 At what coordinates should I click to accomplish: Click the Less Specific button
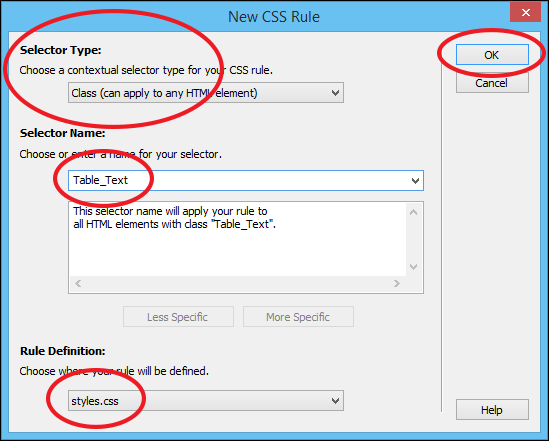(x=178, y=317)
